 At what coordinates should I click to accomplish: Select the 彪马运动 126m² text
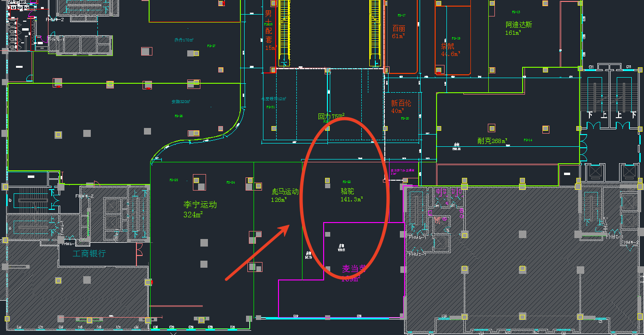[285, 195]
